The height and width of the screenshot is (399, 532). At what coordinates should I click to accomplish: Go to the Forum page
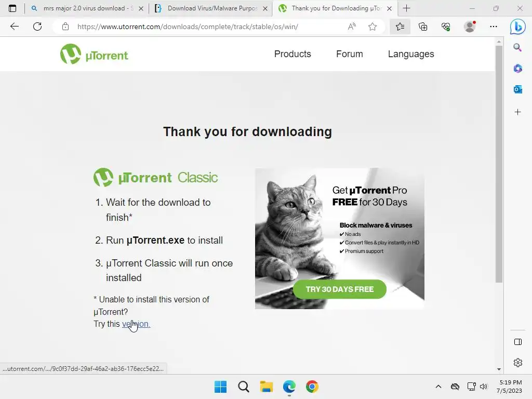pos(350,54)
